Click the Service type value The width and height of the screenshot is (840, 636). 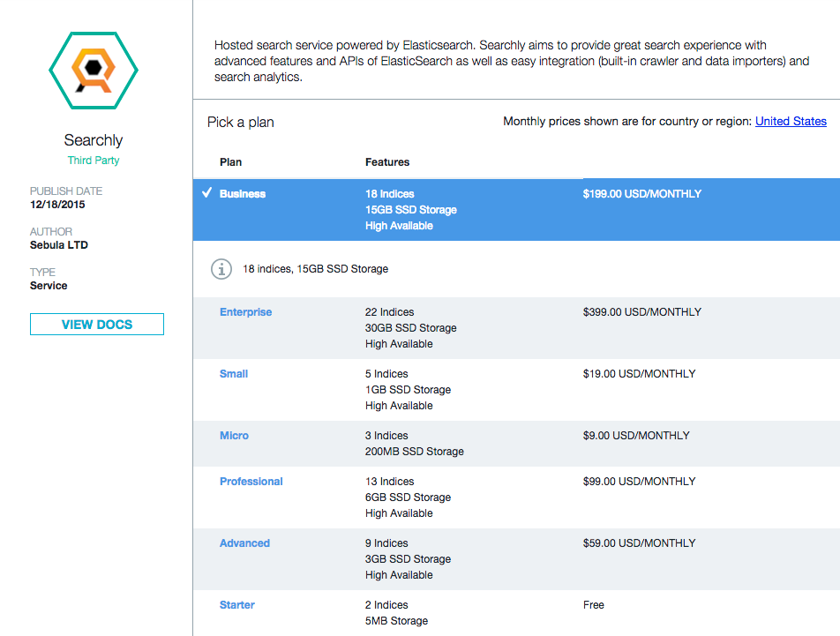point(49,286)
